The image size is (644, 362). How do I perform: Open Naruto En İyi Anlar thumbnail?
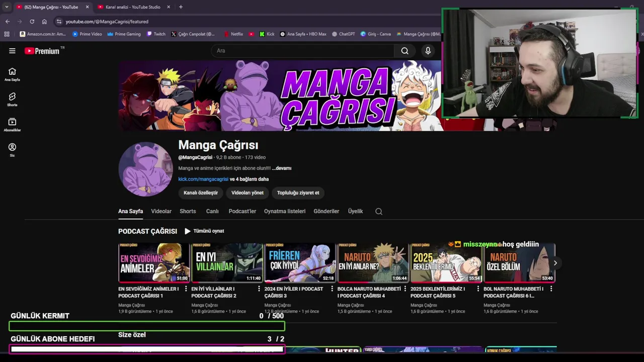tap(373, 262)
